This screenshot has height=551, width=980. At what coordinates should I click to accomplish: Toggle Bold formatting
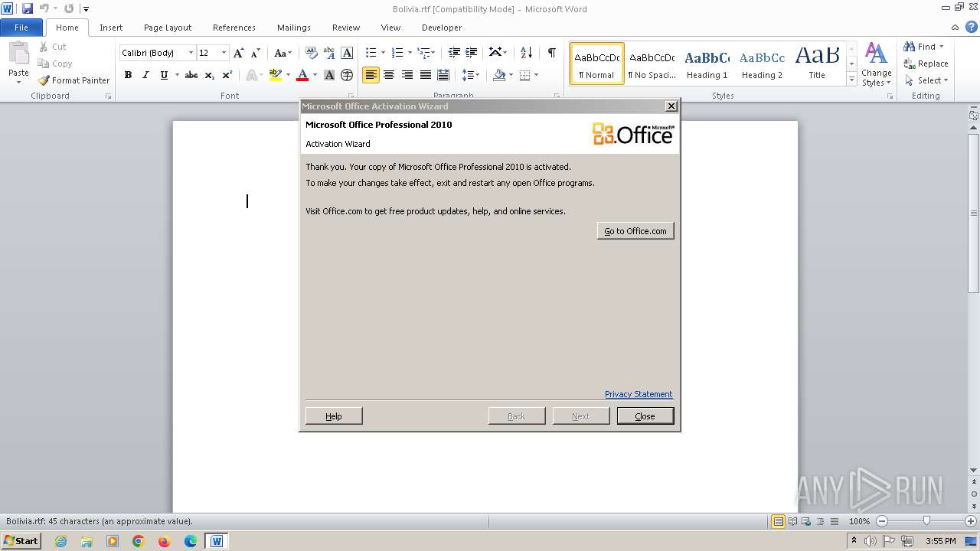click(128, 75)
